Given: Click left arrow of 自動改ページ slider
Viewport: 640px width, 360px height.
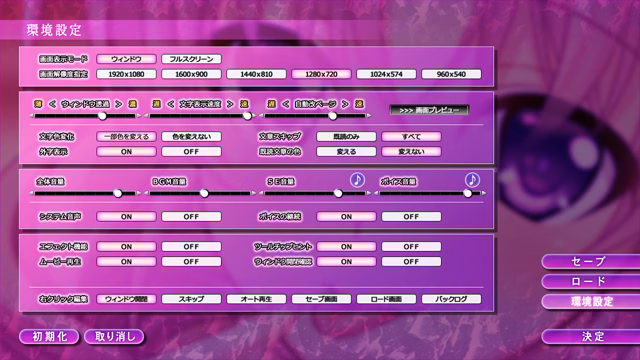Looking at the screenshot, I should (x=262, y=116).
